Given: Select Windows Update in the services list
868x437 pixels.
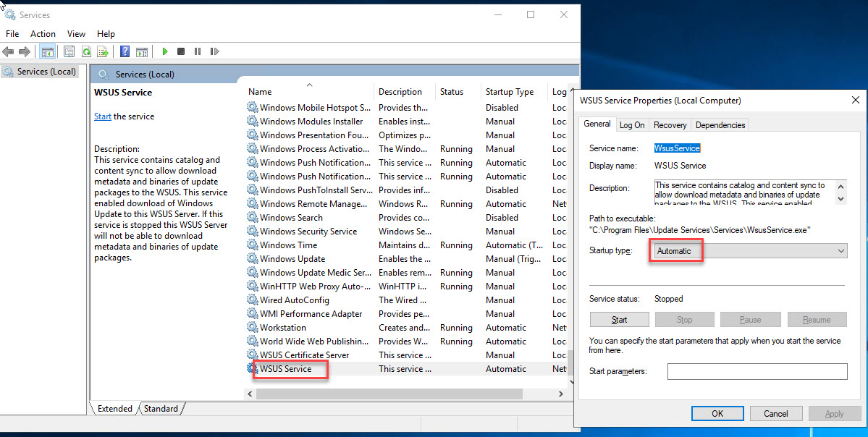Looking at the screenshot, I should coord(292,259).
